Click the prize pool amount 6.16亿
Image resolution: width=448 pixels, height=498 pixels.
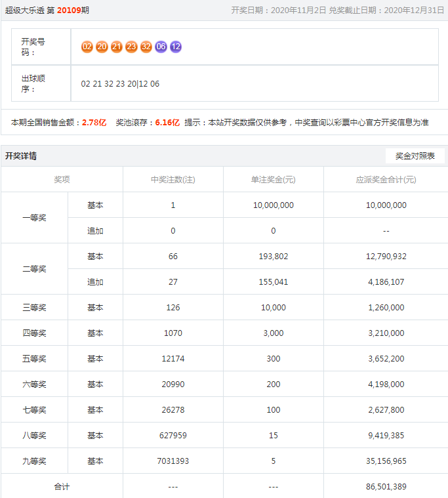[x=167, y=123]
